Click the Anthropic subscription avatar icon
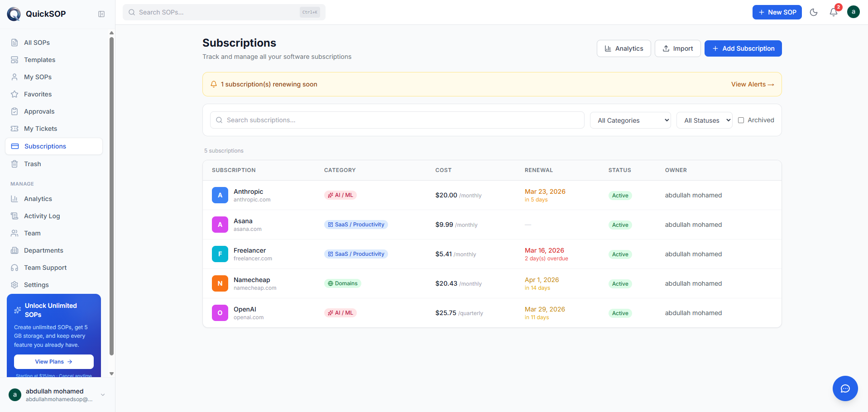This screenshot has height=412, width=868. [x=220, y=195]
